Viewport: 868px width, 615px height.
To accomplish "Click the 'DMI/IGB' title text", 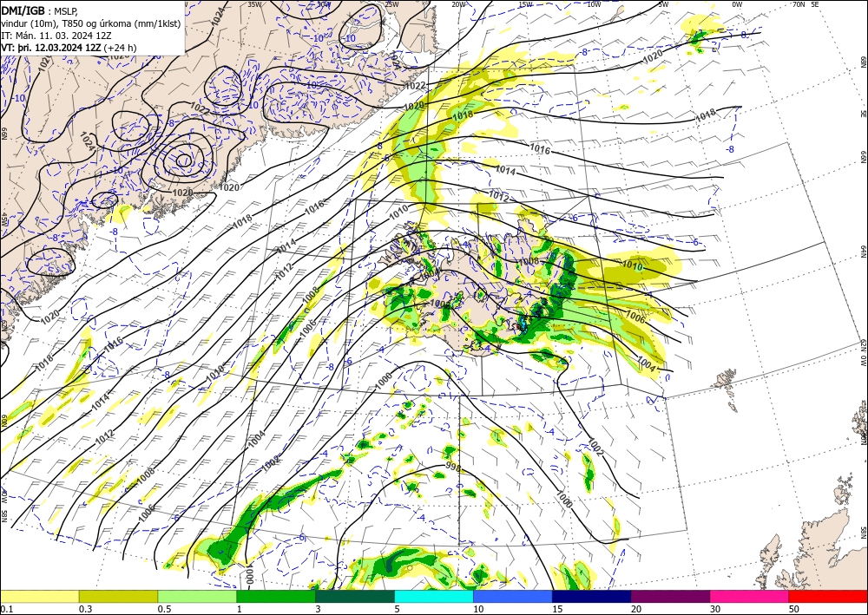I will [23, 10].
